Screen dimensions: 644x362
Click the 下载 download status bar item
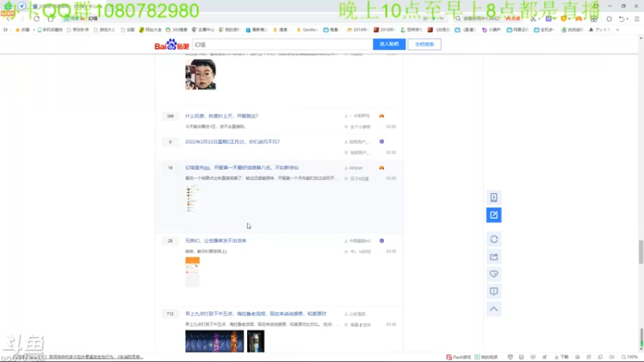561,357
